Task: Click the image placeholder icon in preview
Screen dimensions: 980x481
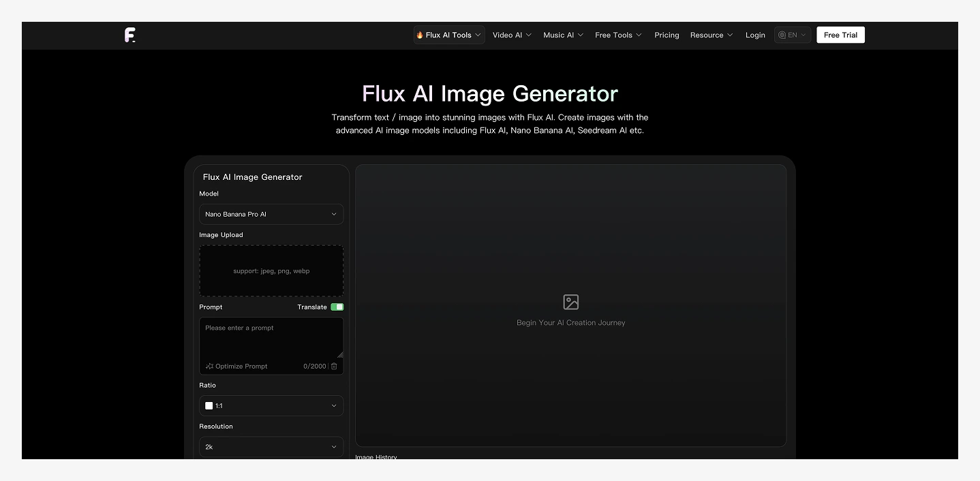Action: (570, 302)
